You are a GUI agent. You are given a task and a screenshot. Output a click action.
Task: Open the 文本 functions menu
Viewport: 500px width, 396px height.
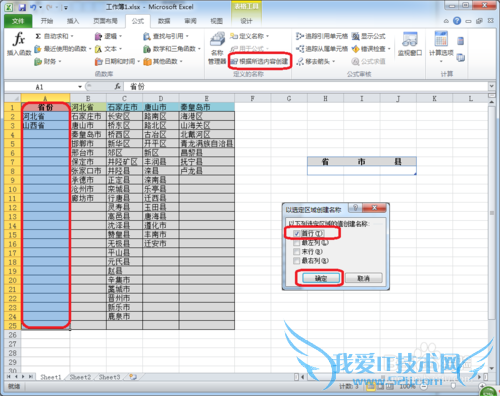(x=108, y=49)
